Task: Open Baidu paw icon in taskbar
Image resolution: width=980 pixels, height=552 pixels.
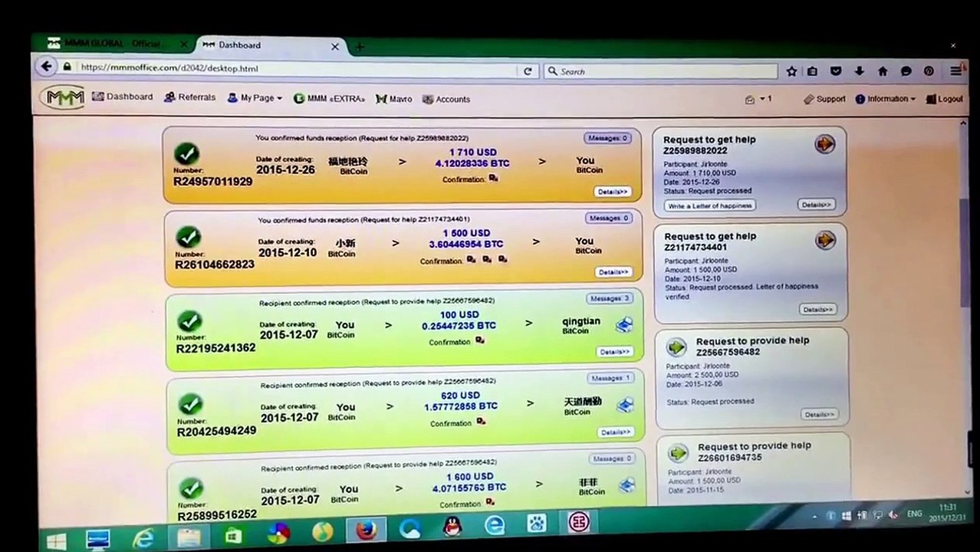Action: [536, 524]
